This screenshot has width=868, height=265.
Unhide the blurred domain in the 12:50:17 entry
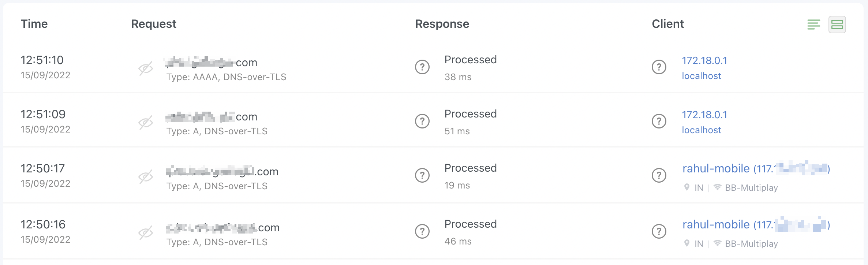tap(146, 176)
